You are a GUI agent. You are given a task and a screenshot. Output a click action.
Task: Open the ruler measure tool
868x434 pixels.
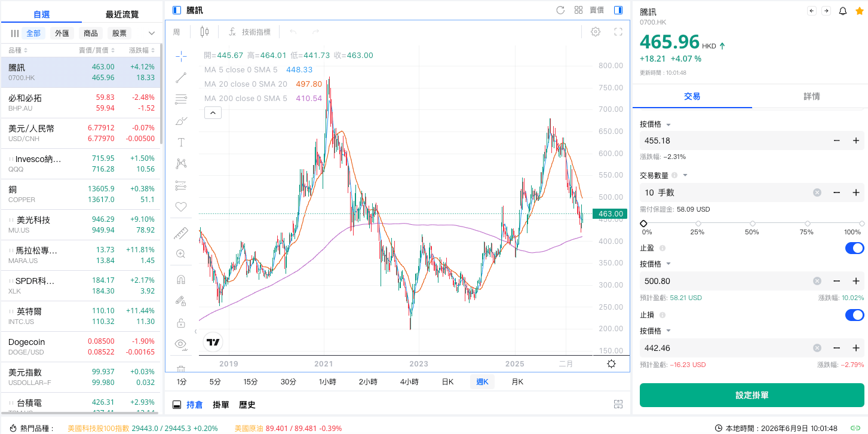[181, 233]
